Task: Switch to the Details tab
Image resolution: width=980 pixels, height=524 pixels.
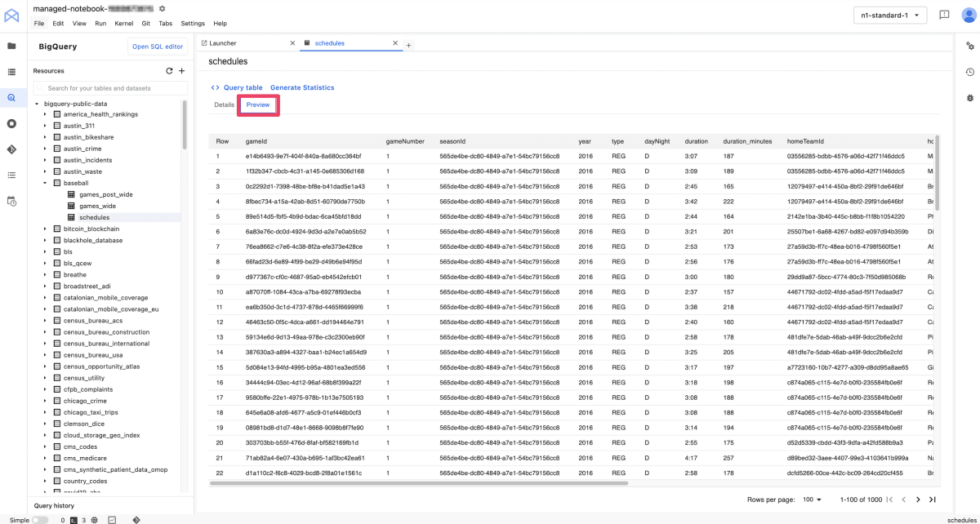Action: (x=224, y=105)
